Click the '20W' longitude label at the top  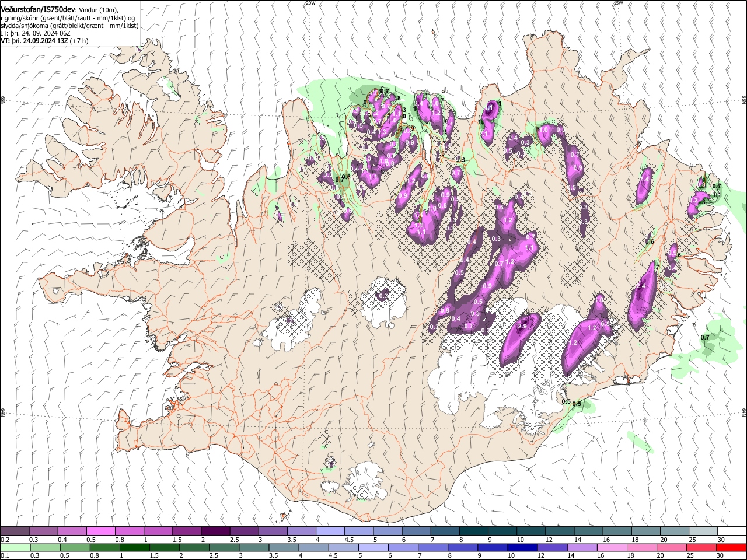(x=310, y=3)
